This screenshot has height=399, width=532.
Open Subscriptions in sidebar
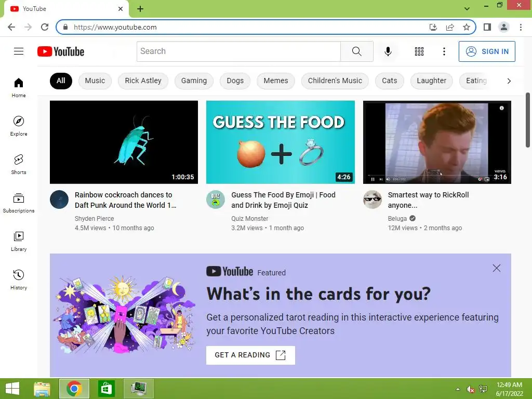19,203
